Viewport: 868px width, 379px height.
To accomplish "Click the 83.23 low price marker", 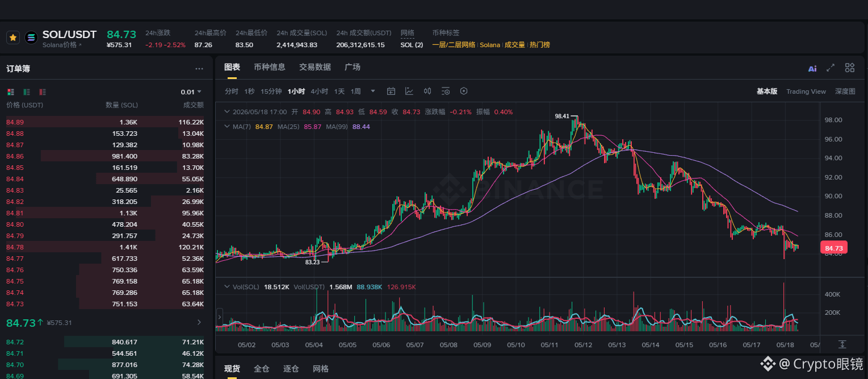I will 312,263.
